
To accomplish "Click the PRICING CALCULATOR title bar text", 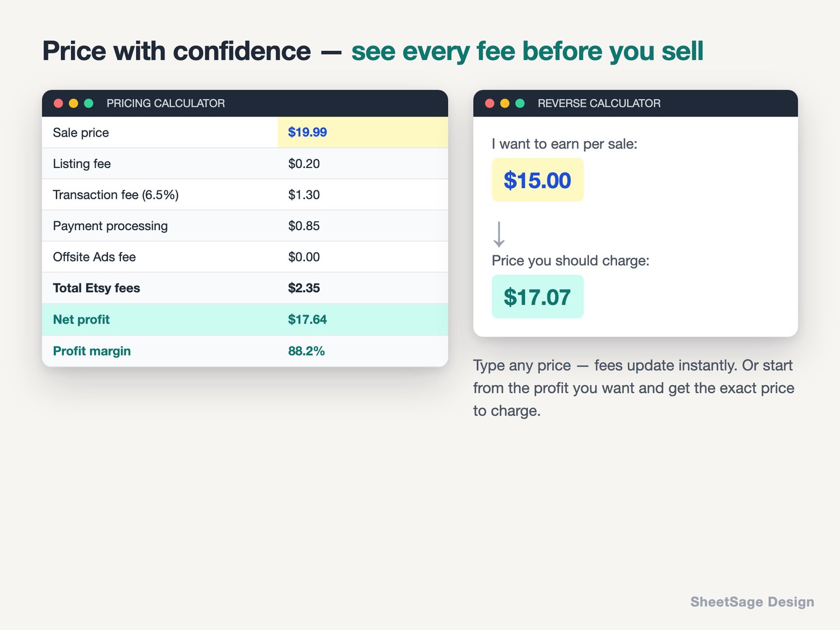I will [166, 103].
